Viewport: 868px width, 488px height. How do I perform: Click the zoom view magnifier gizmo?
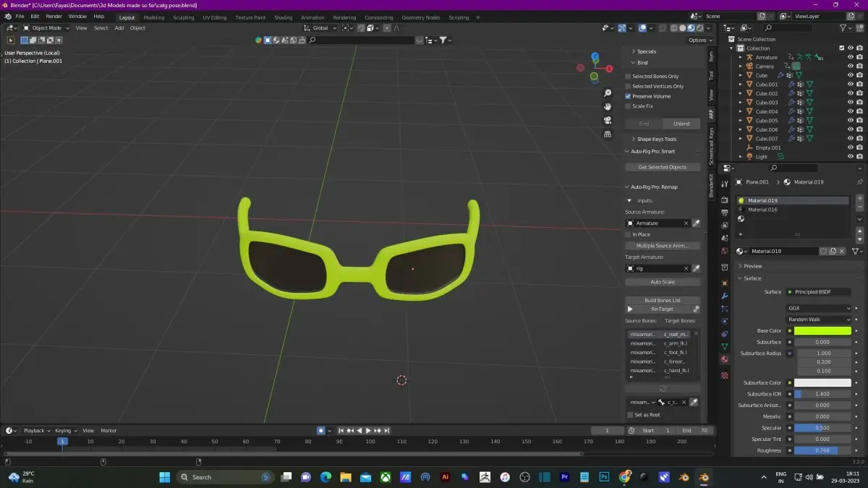[x=608, y=93]
